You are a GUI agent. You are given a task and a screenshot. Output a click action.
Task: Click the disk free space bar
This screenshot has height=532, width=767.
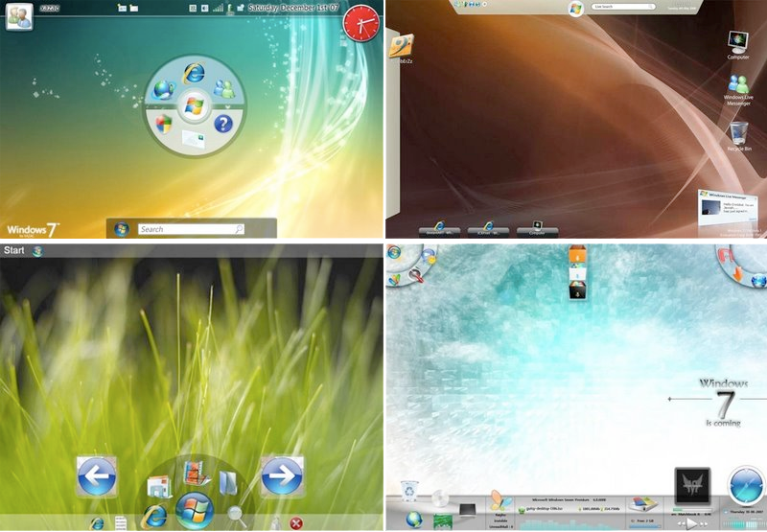point(643,527)
